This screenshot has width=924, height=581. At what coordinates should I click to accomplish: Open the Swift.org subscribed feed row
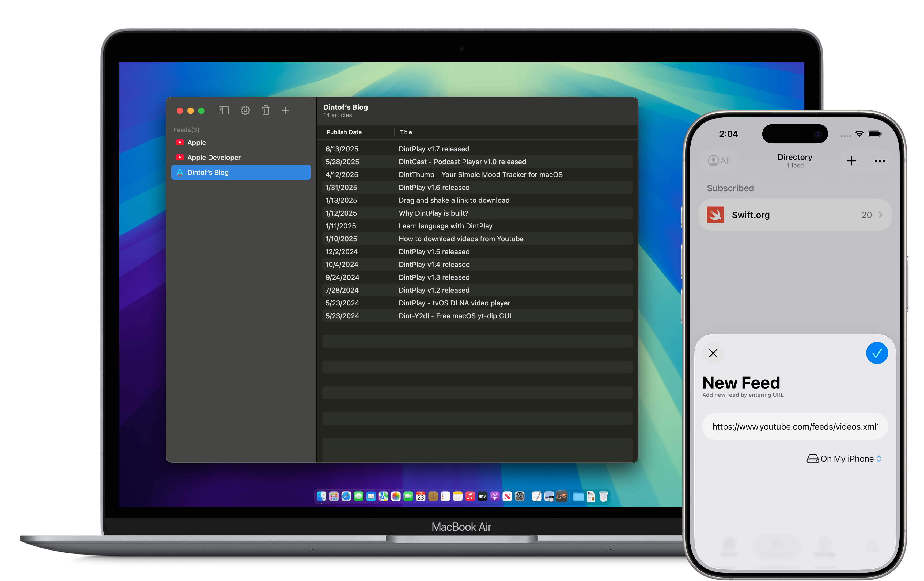794,215
